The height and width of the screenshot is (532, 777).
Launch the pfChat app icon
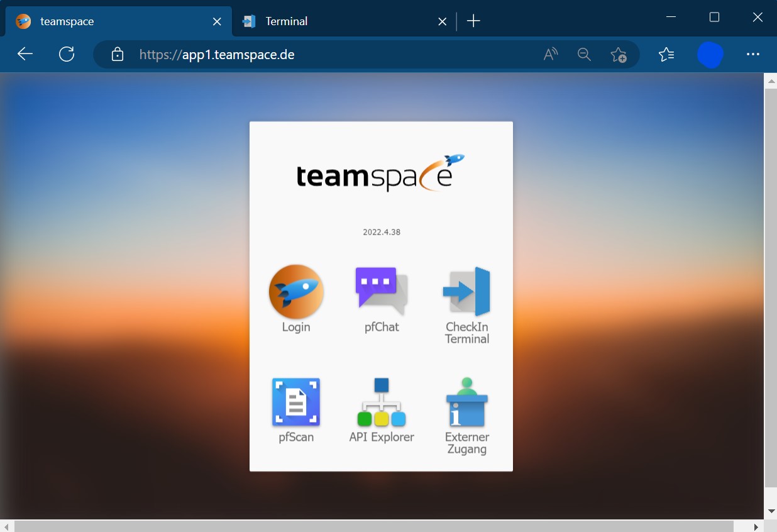[x=382, y=291]
